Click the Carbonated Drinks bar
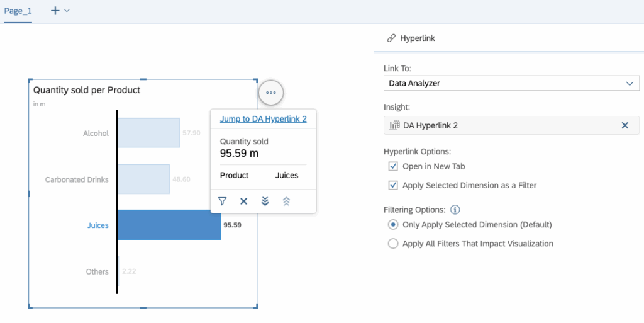Viewport: 644px width, 323px height. 144,179
